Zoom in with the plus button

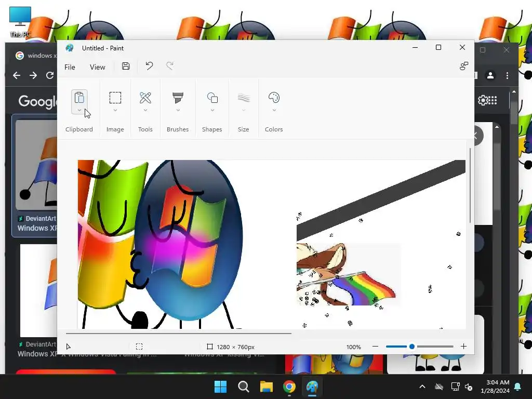click(463, 347)
